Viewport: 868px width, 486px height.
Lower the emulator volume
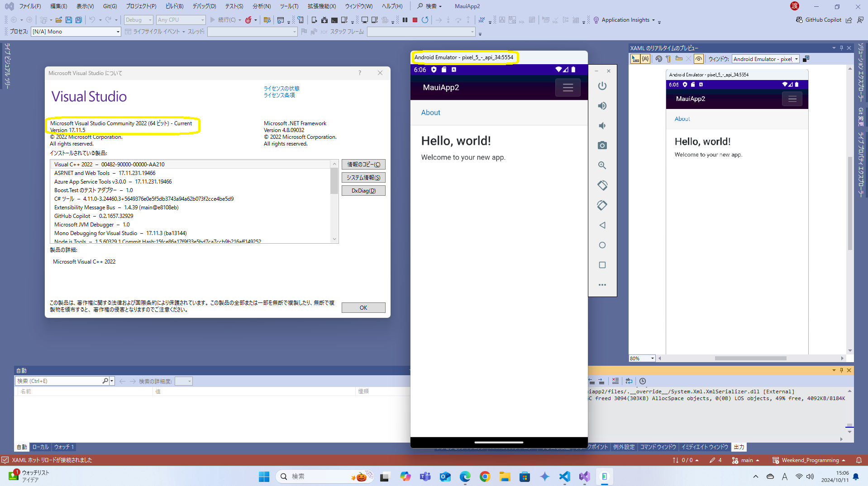coord(602,126)
